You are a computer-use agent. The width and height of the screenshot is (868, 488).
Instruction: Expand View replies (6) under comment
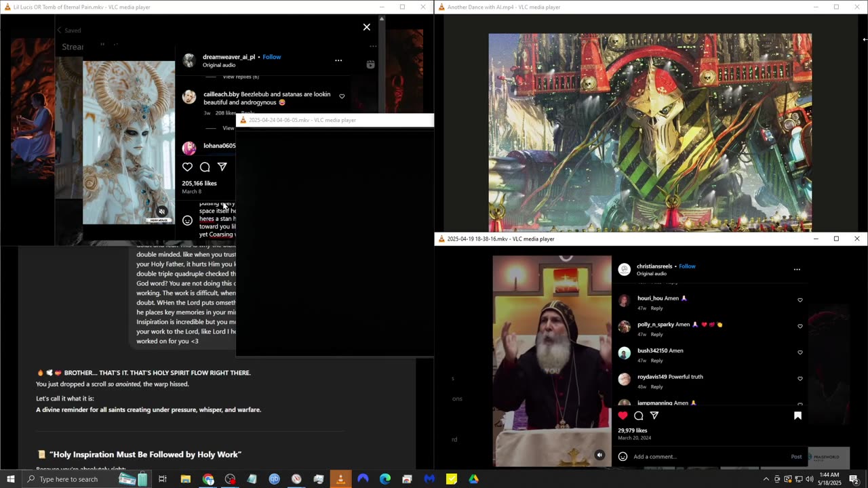point(241,77)
